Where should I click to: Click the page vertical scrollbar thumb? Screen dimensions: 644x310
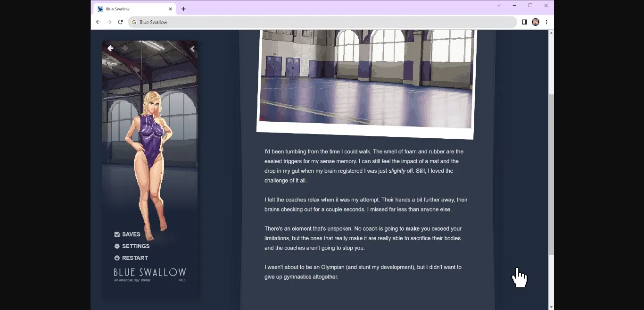click(x=551, y=175)
